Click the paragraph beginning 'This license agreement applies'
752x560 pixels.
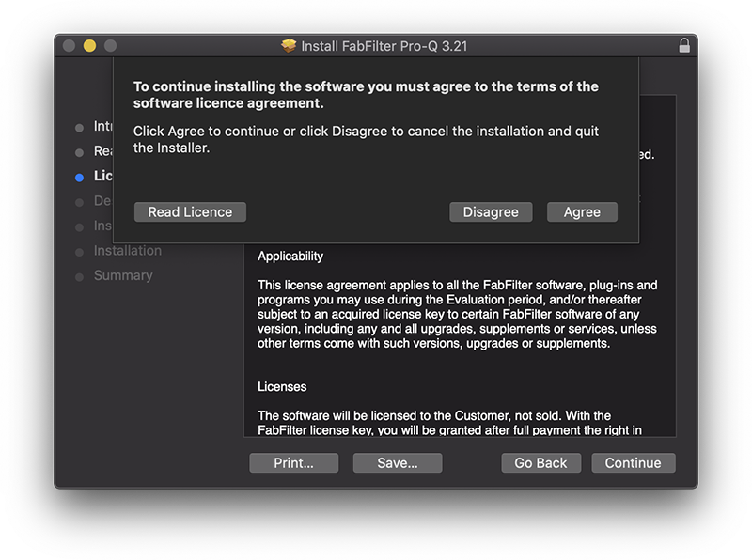457,314
